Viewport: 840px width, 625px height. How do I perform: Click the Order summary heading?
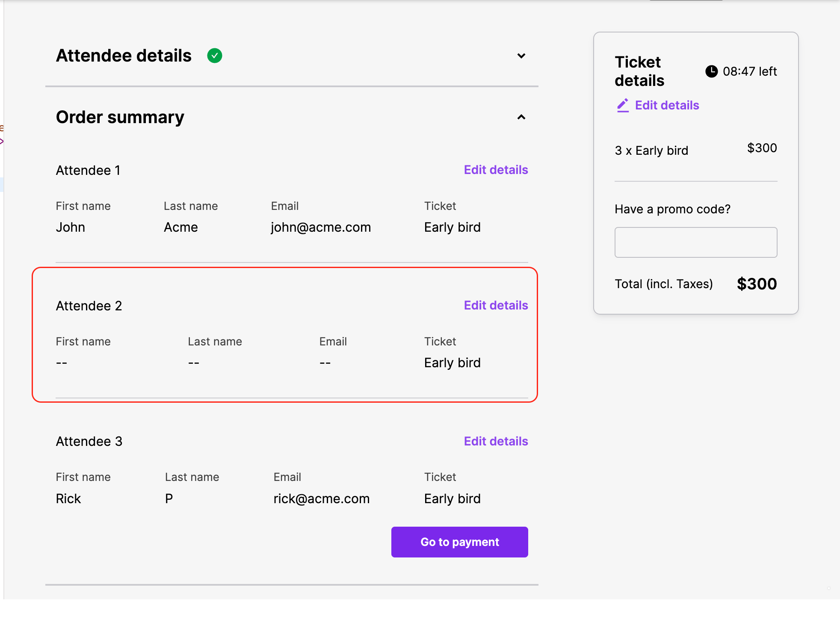click(x=120, y=117)
